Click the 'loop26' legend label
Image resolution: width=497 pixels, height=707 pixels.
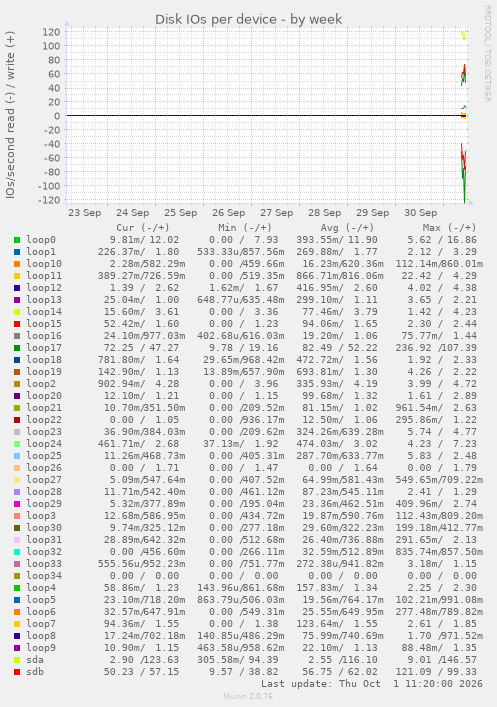click(44, 468)
